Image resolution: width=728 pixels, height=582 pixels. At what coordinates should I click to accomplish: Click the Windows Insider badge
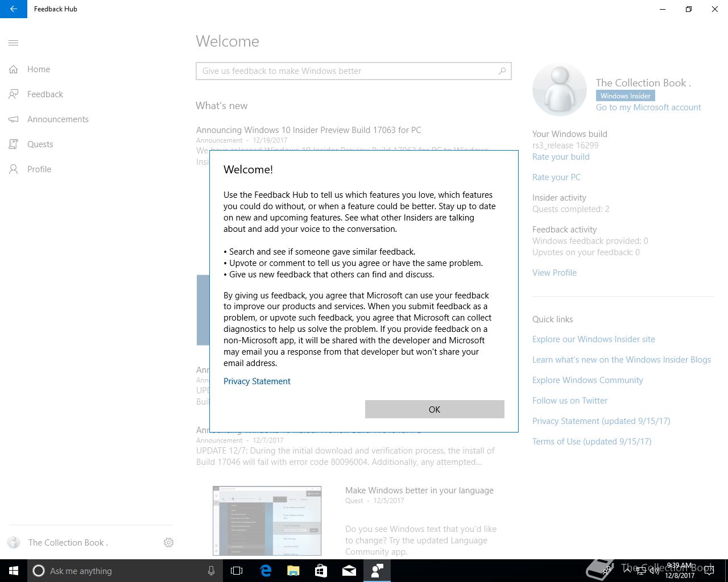point(625,96)
